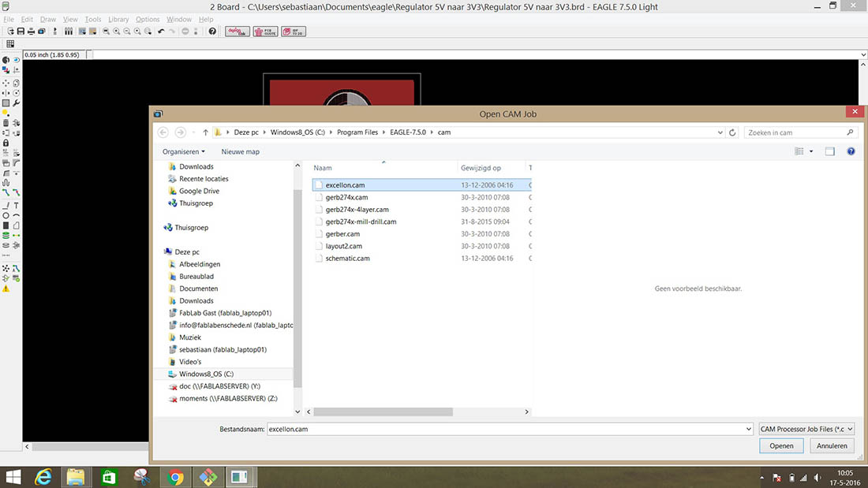Open the Tools menu
Screen dimensions: 868x488
(93, 20)
